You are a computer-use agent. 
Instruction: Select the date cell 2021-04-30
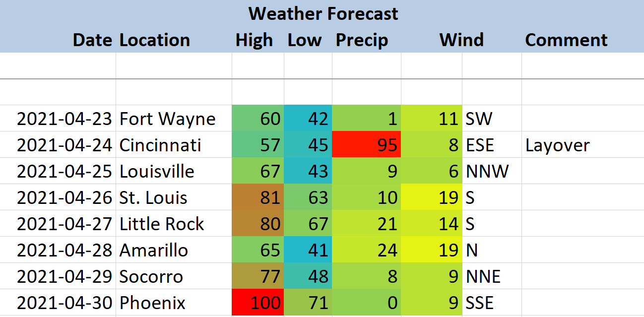pos(58,303)
